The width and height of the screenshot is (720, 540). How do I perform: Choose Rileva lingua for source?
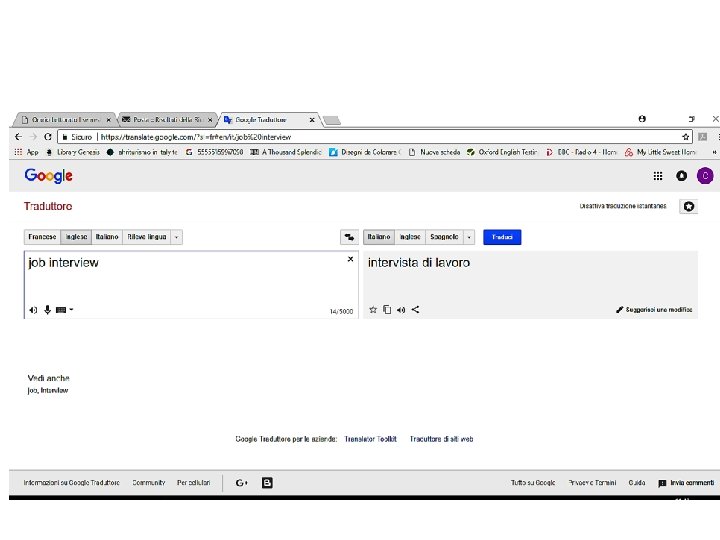[147, 237]
